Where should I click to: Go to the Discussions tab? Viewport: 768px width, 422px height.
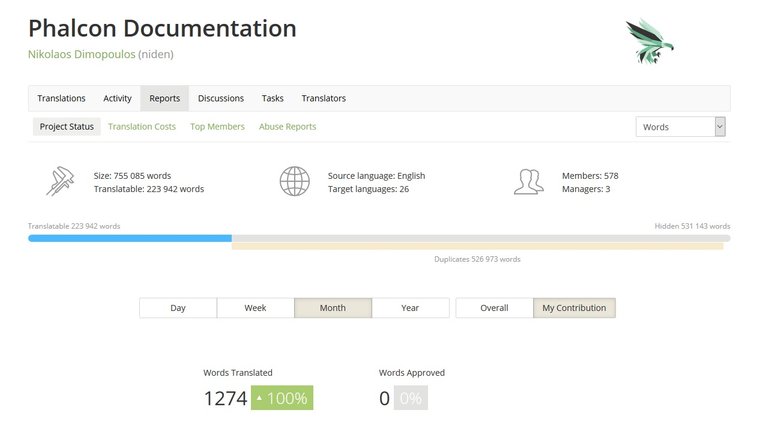[x=220, y=98]
